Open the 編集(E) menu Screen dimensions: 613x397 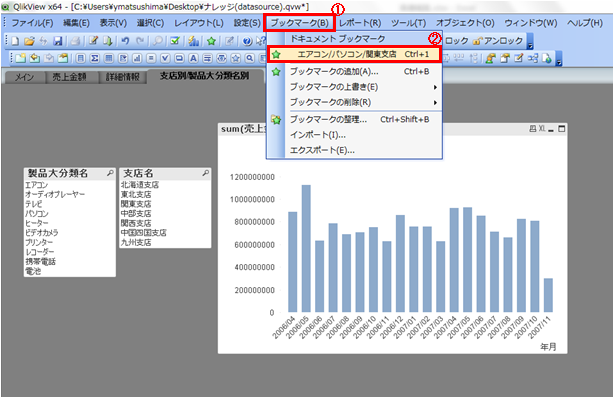click(x=77, y=23)
